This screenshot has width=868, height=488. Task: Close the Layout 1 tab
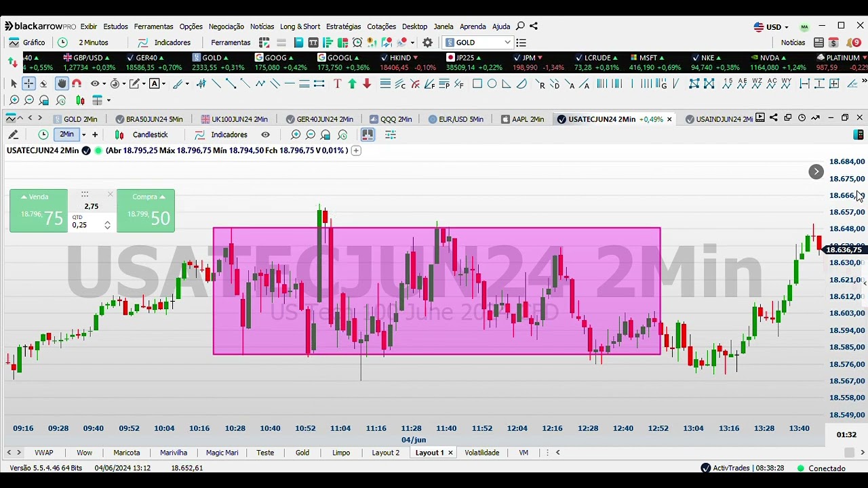(x=450, y=452)
